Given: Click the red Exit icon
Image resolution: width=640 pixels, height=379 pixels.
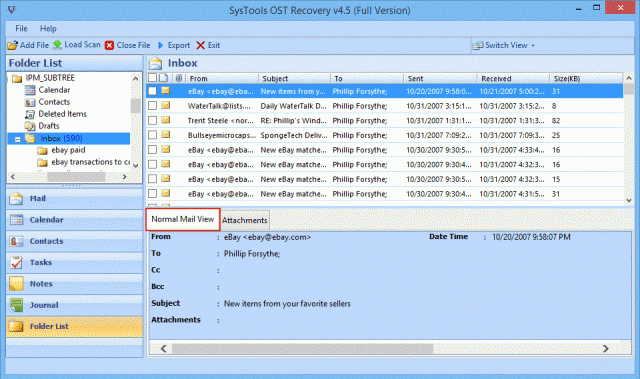Looking at the screenshot, I should (x=200, y=45).
